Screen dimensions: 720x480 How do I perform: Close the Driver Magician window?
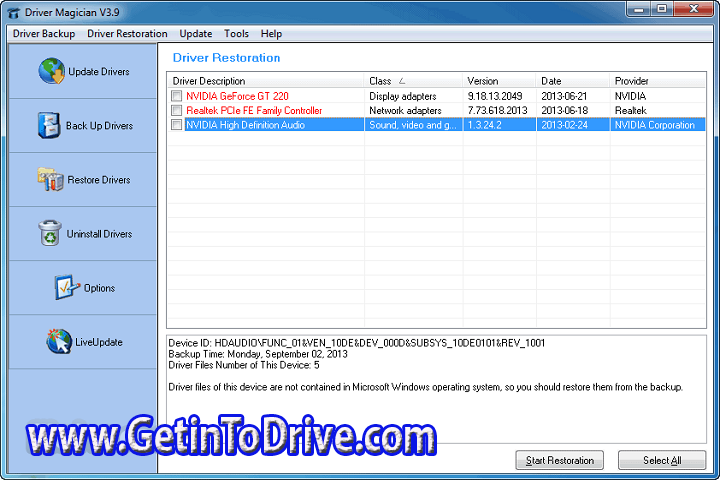(x=694, y=9)
